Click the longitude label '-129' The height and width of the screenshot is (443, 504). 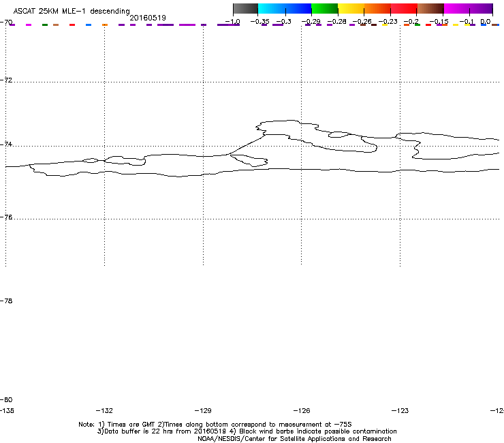coord(203,410)
